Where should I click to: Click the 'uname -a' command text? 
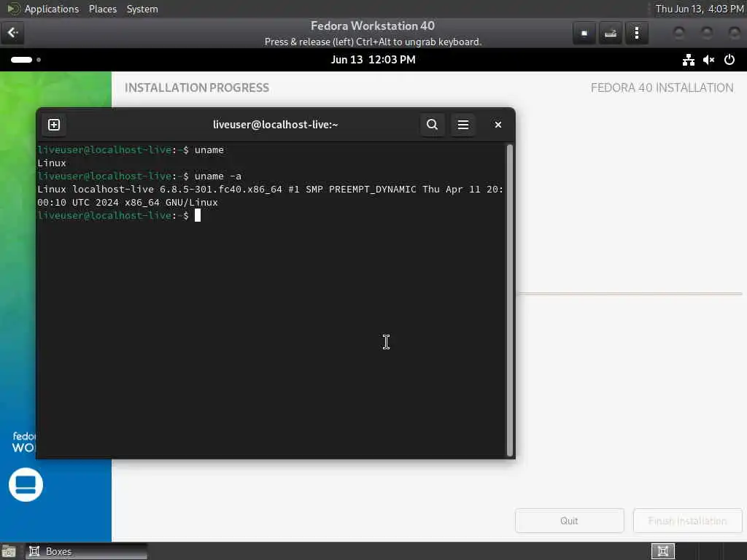[217, 176]
